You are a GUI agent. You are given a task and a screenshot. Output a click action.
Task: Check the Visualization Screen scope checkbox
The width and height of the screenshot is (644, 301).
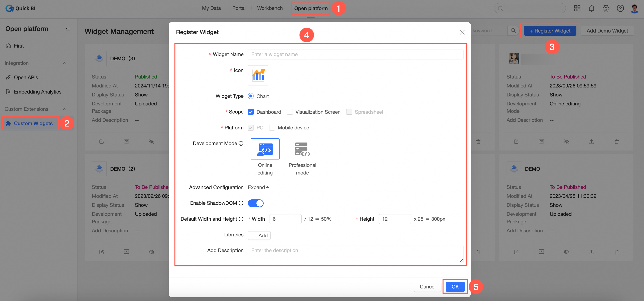click(x=290, y=112)
